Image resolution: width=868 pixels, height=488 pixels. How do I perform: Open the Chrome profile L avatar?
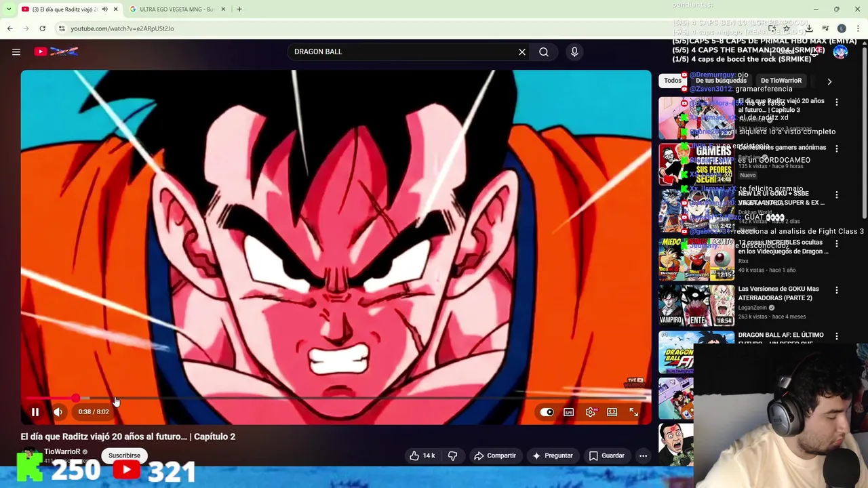[x=842, y=28]
